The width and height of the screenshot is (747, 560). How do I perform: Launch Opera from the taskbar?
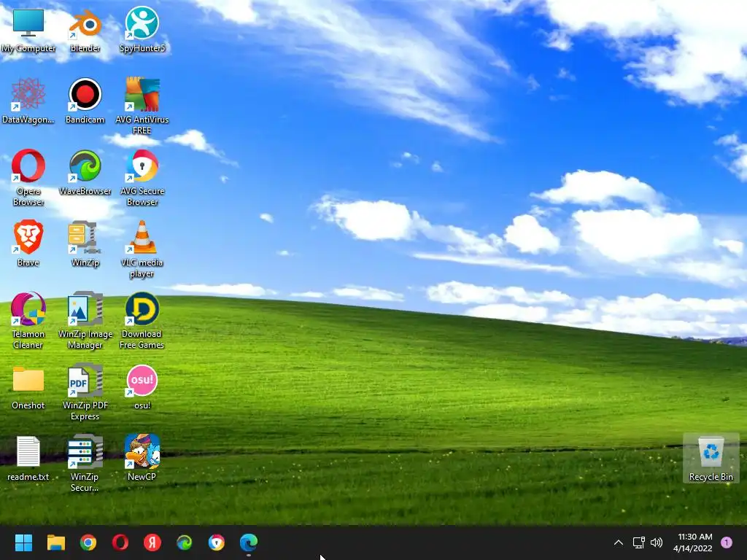(x=120, y=542)
